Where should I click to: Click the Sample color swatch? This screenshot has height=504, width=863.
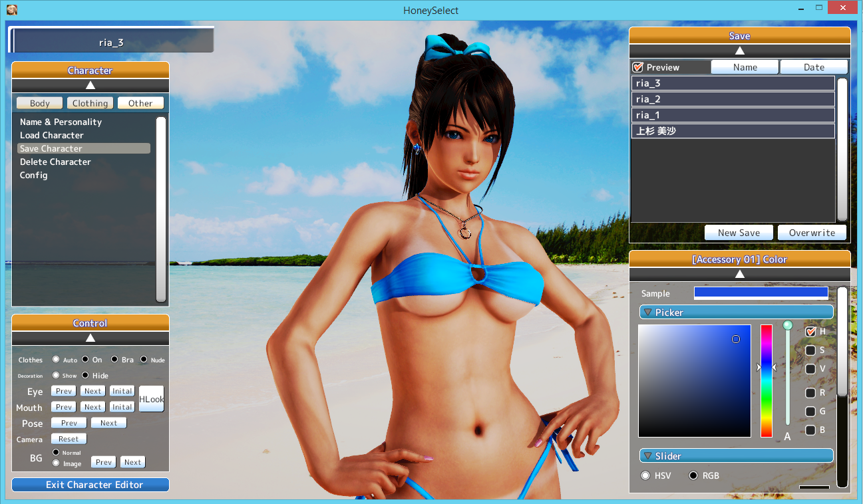pos(761,293)
